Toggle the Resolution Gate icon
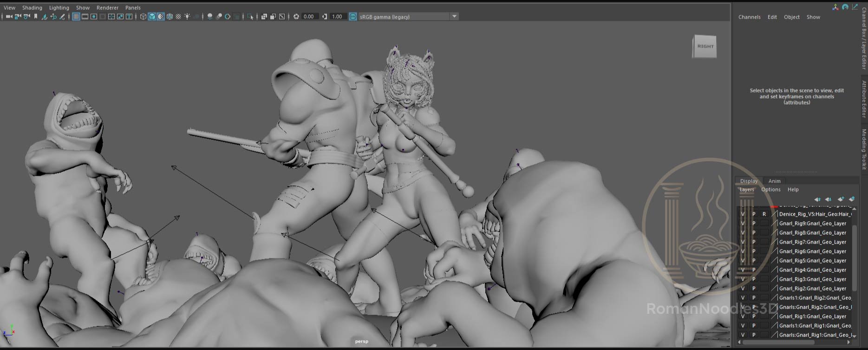This screenshot has height=350, width=868. pos(93,16)
